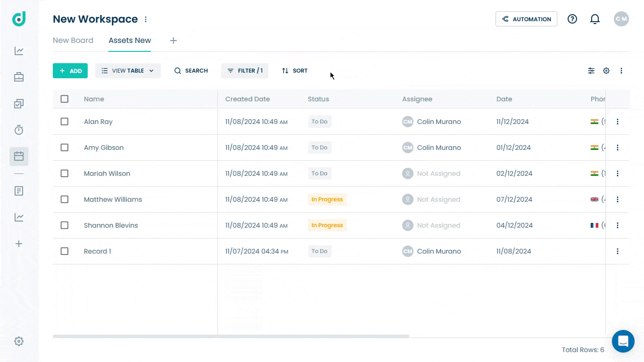Open the briefcase icon in sidebar
Image resolution: width=644 pixels, height=362 pixels.
point(19,77)
